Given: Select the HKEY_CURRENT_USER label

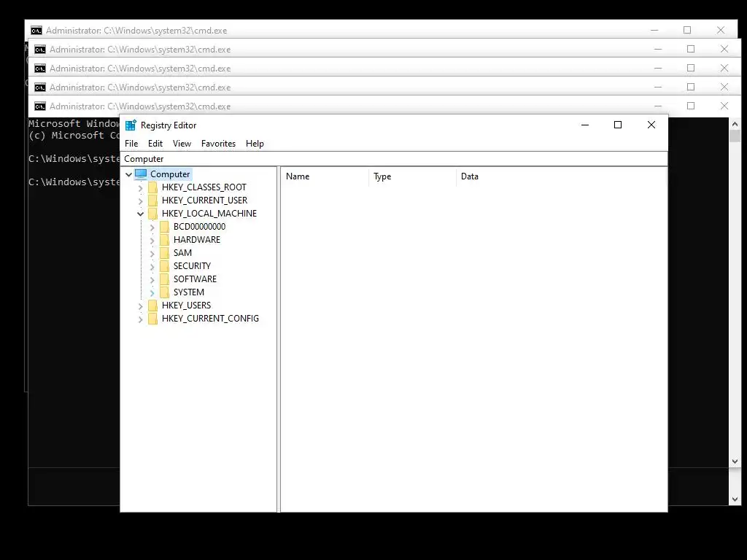Looking at the screenshot, I should [x=204, y=201].
